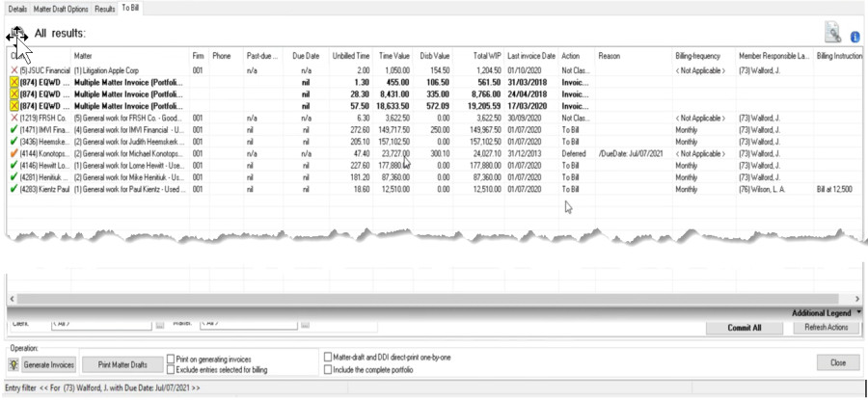
Task: Switch to the Results tab
Action: point(104,10)
